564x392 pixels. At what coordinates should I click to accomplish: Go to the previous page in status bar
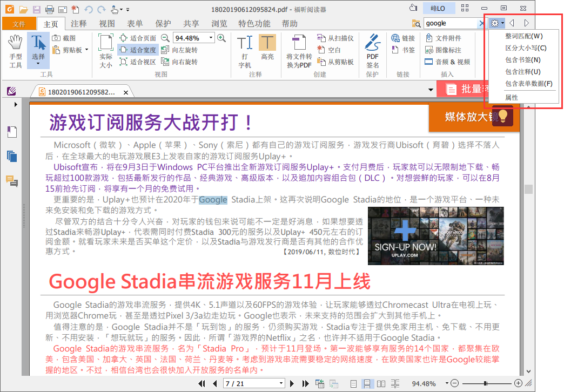coord(214,384)
